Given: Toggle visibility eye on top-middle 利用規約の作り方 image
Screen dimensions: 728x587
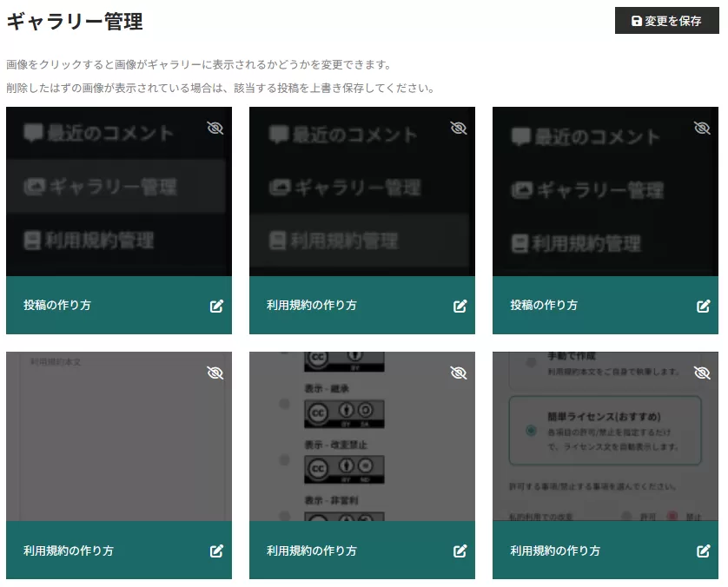Looking at the screenshot, I should pyautogui.click(x=459, y=129).
